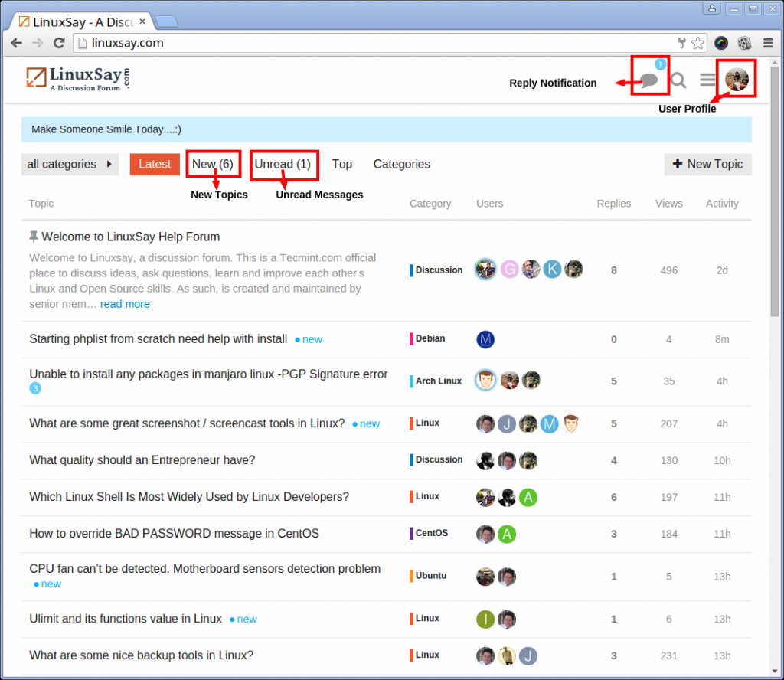
Task: Click the back navigation arrow
Action: (16, 43)
